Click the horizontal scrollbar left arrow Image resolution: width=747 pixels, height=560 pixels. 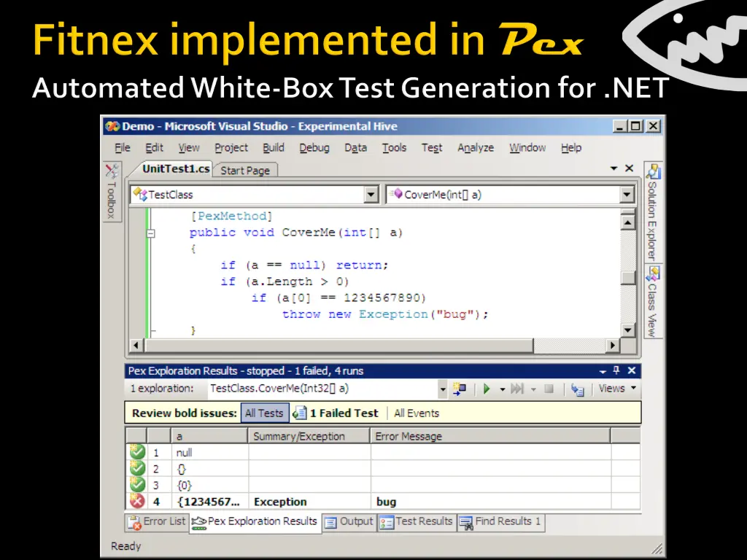(136, 345)
